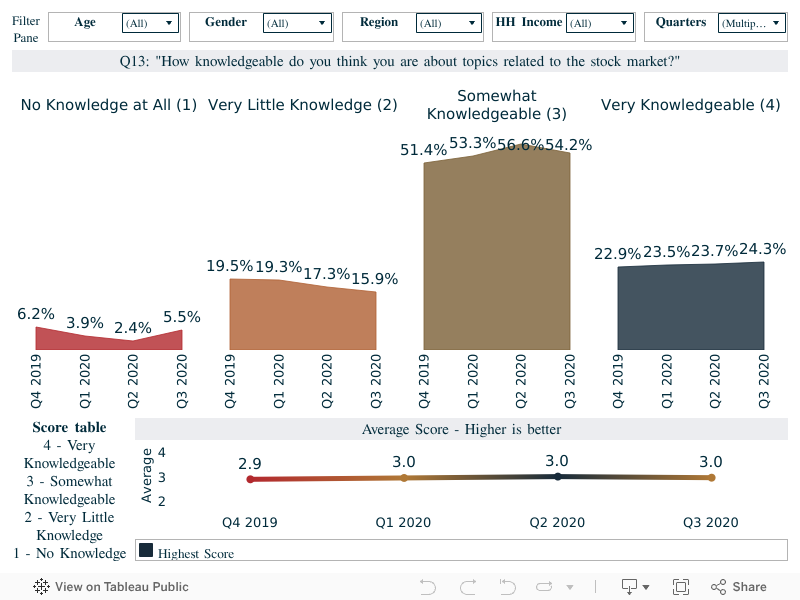Image resolution: width=800 pixels, height=600 pixels.
Task: Click the Share icon
Action: [738, 587]
